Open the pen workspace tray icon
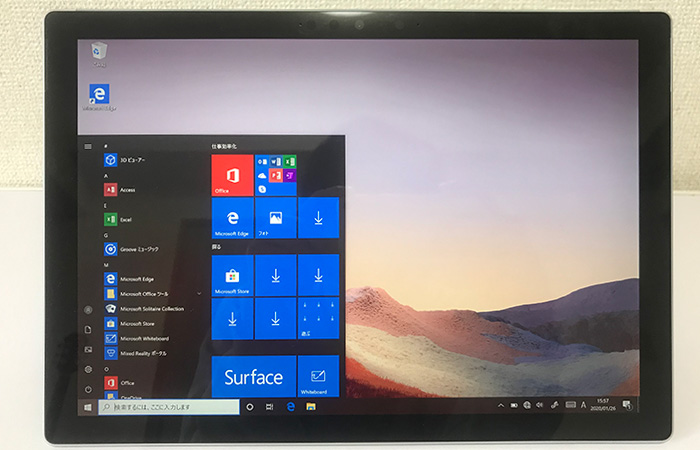The width and height of the screenshot is (700, 450). coord(555,405)
